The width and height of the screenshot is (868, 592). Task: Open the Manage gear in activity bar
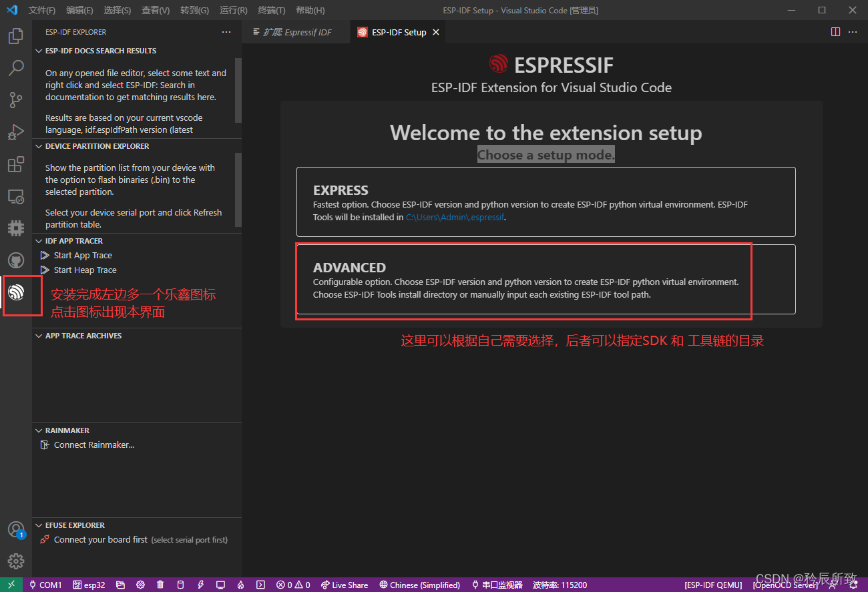click(x=16, y=561)
